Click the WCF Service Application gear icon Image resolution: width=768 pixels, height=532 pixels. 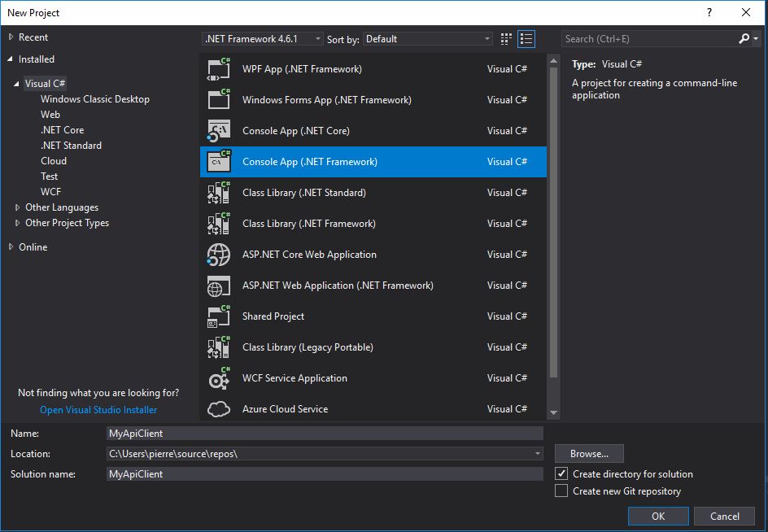click(219, 378)
